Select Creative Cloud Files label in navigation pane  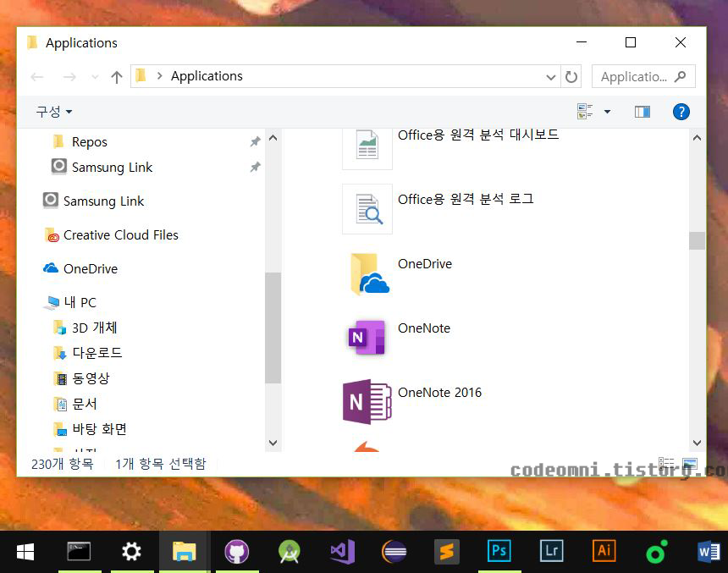point(121,235)
